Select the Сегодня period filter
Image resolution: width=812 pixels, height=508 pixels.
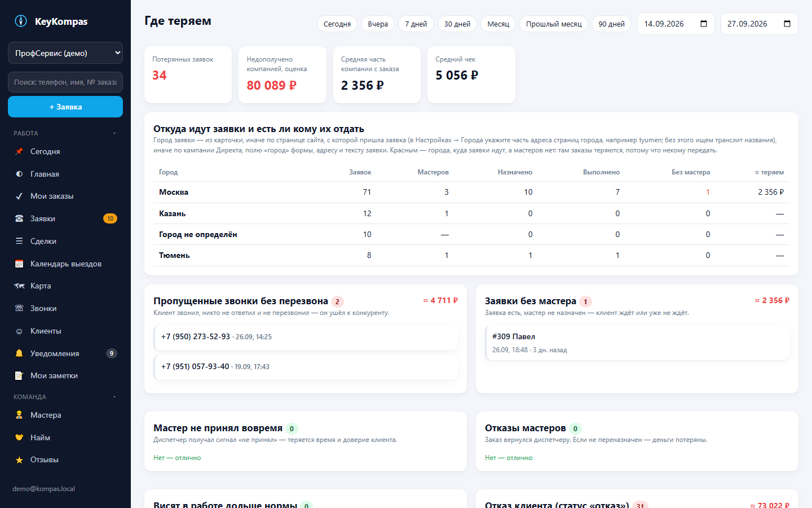pos(337,24)
